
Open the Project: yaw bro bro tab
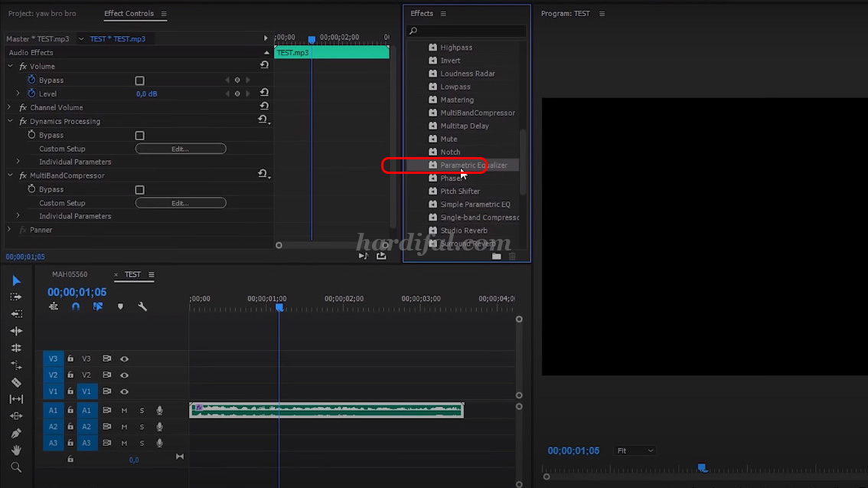click(x=42, y=13)
